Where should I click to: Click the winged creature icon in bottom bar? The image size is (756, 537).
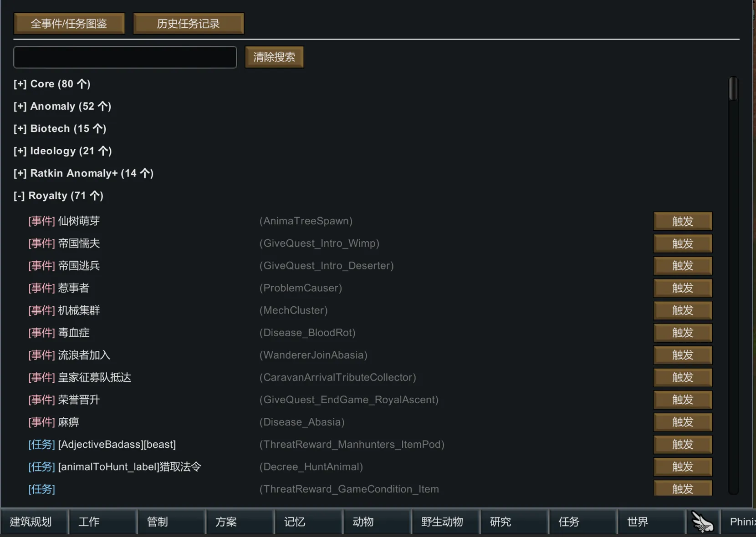(x=702, y=522)
